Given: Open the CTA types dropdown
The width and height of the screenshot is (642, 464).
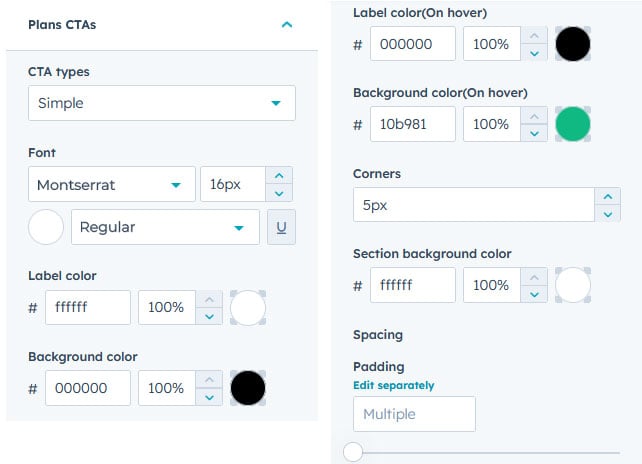Looking at the screenshot, I should [x=161, y=103].
